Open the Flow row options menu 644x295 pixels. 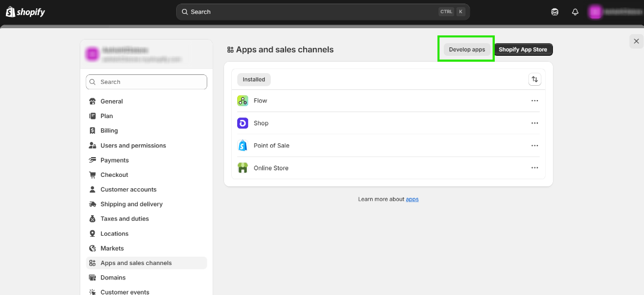(x=534, y=101)
